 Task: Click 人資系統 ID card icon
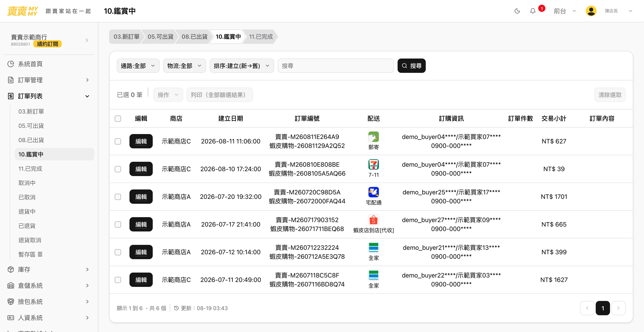click(x=11, y=318)
